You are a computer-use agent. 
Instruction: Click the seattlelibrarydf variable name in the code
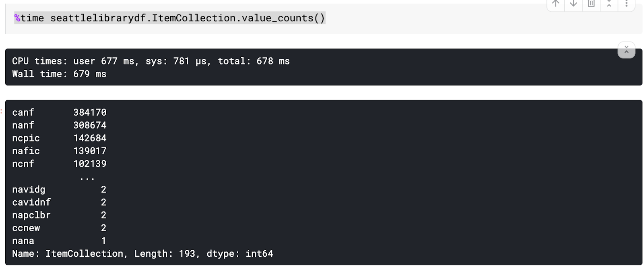click(x=98, y=18)
